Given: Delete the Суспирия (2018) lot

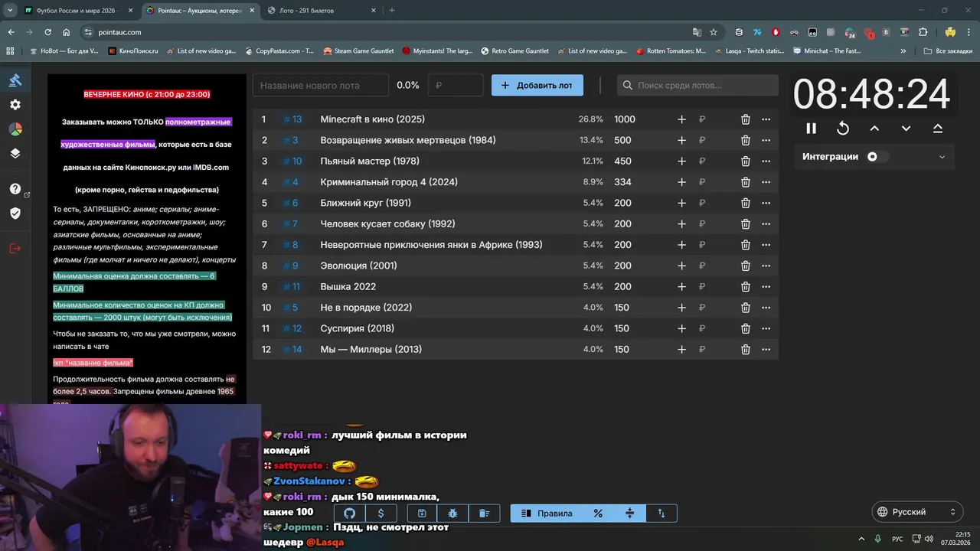Looking at the screenshot, I should tap(746, 328).
